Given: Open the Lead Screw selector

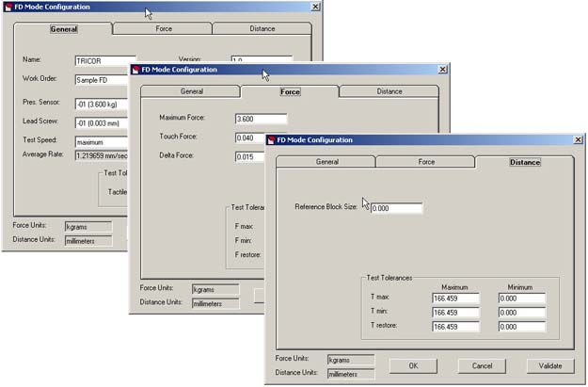Looking at the screenshot, I should 102,123.
